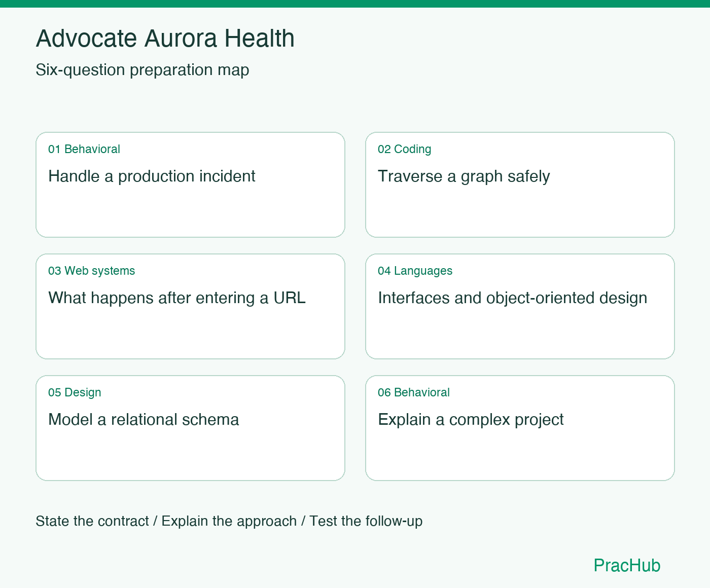The image size is (710, 588).
Task: Open the Traverse a graph safely card
Action: click(520, 185)
